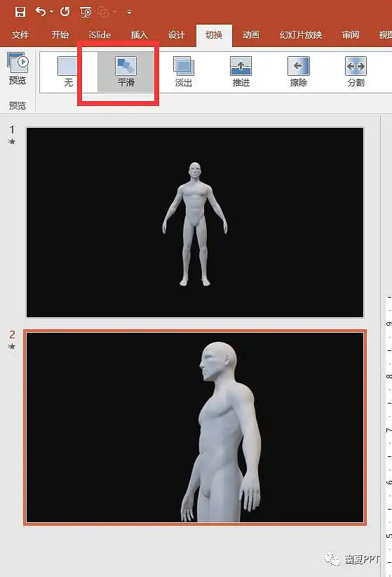The image size is (392, 577).
Task: Apply the 平滑 morph transition
Action: (x=126, y=72)
